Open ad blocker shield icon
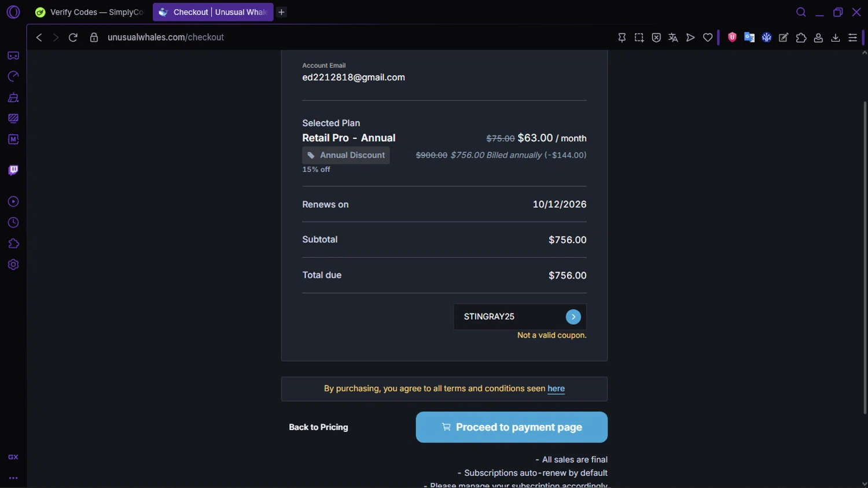868x488 pixels. [656, 37]
